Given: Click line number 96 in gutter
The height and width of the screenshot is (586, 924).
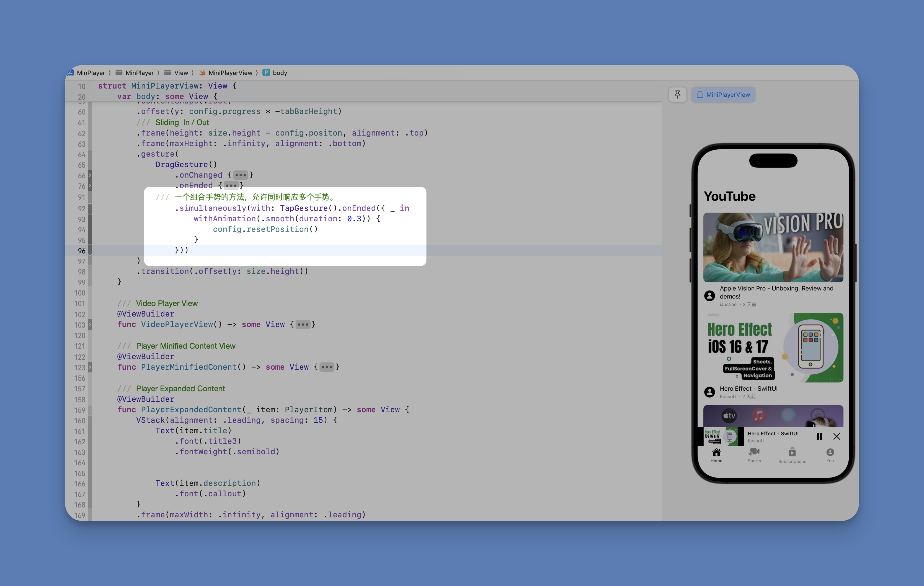Looking at the screenshot, I should pos(81,250).
